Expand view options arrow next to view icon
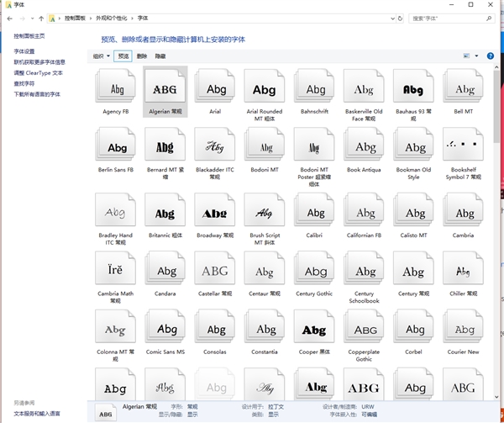This screenshot has width=504, height=423. click(x=476, y=56)
